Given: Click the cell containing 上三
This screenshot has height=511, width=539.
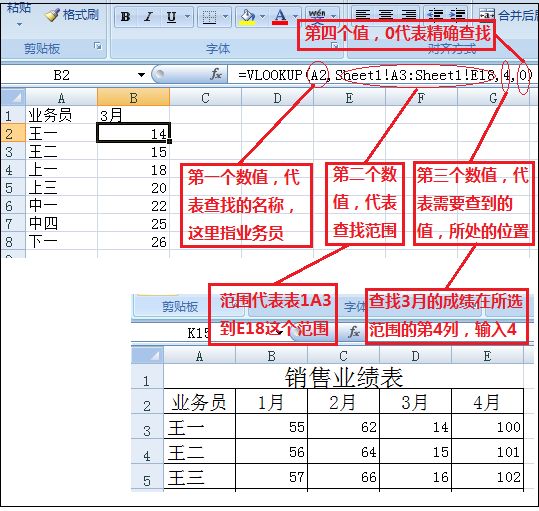Looking at the screenshot, I should [62, 188].
